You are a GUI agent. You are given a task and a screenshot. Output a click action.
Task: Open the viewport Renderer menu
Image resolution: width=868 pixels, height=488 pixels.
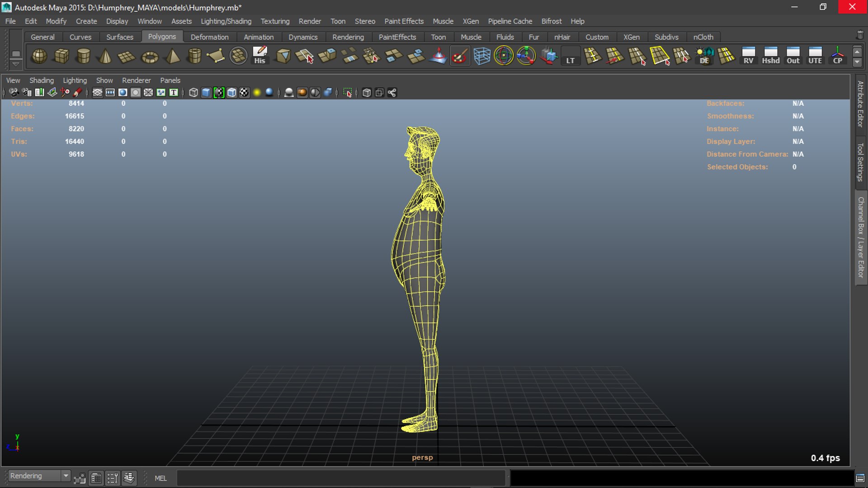[x=136, y=80]
